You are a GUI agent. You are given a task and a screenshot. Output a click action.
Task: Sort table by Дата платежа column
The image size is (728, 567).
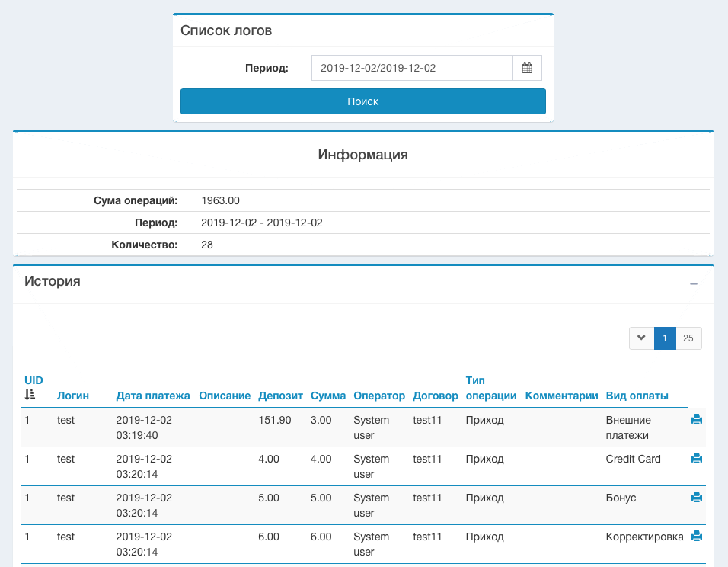pos(153,396)
